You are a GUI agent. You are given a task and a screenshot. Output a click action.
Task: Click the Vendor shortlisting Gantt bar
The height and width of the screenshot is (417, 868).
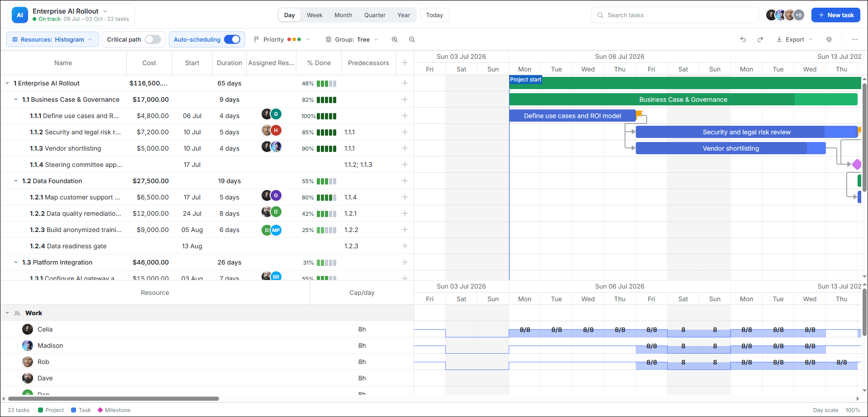pos(730,148)
